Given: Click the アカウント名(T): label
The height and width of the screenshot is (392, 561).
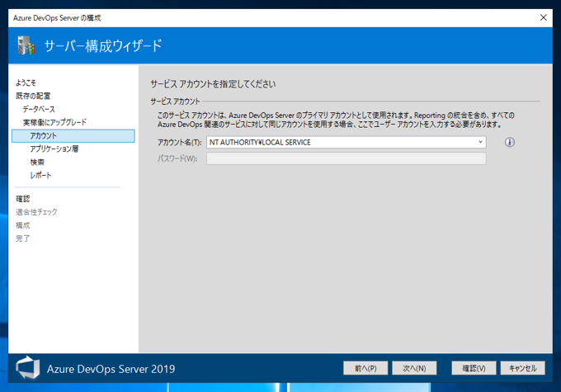Looking at the screenshot, I should tap(180, 143).
